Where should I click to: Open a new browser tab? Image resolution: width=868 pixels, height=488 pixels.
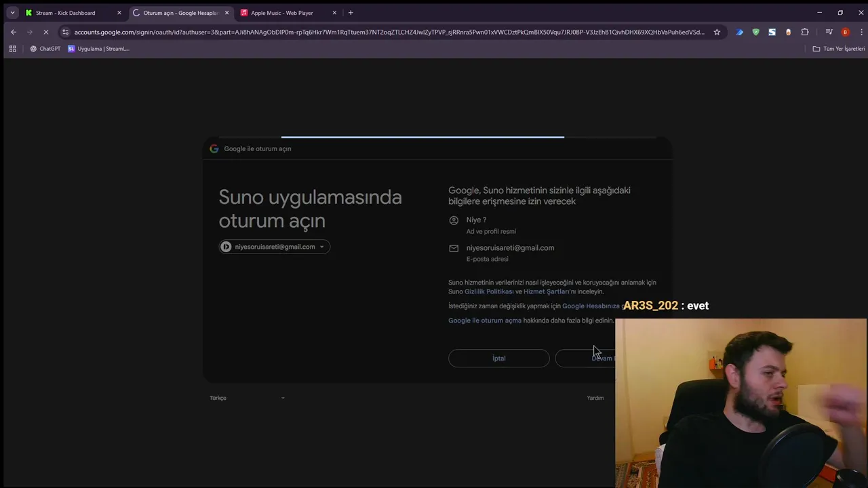click(351, 13)
